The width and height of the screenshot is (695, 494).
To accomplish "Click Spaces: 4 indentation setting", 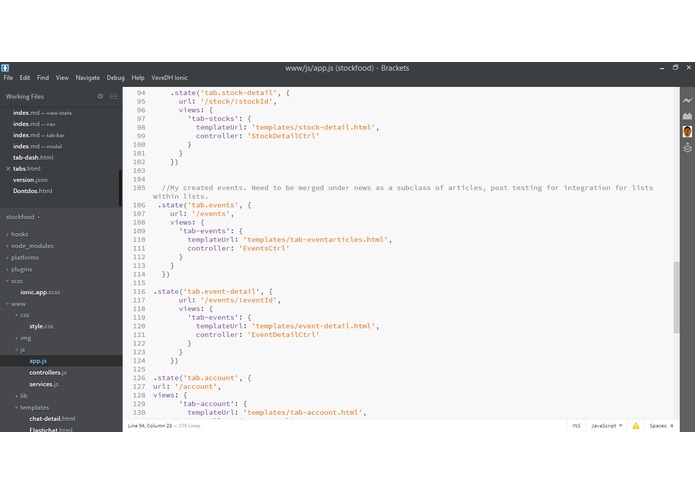I will pyautogui.click(x=661, y=426).
